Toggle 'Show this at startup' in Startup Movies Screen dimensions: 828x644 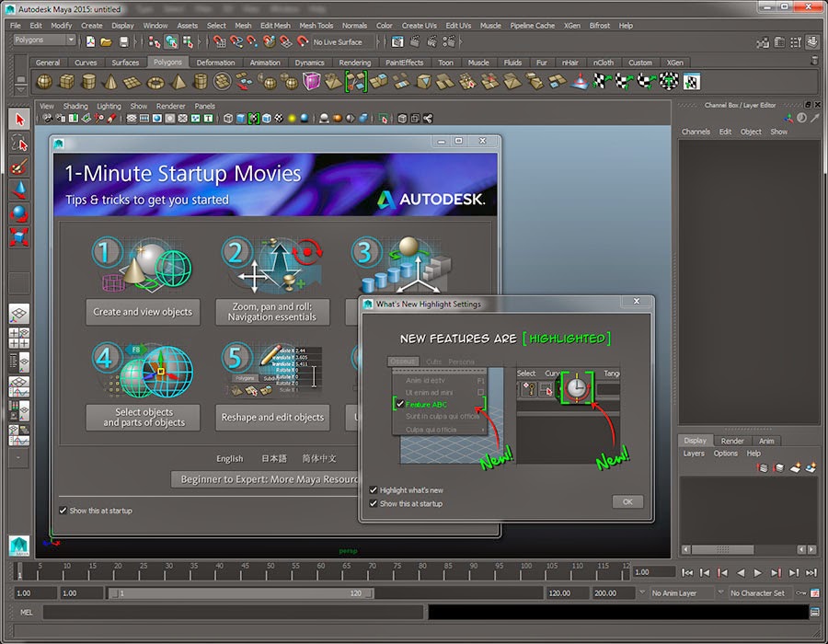pyautogui.click(x=63, y=511)
